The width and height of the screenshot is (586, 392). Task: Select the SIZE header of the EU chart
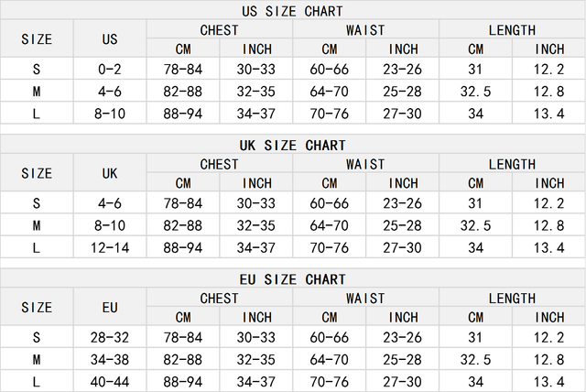[x=37, y=307]
